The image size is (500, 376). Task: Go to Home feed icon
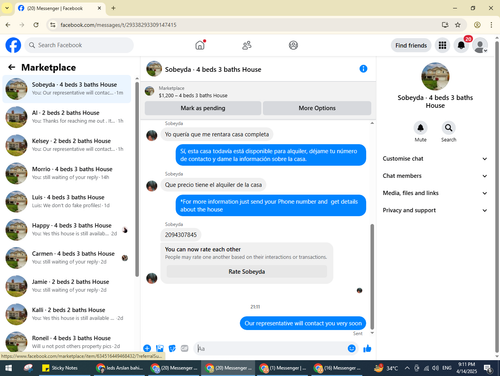(200, 45)
